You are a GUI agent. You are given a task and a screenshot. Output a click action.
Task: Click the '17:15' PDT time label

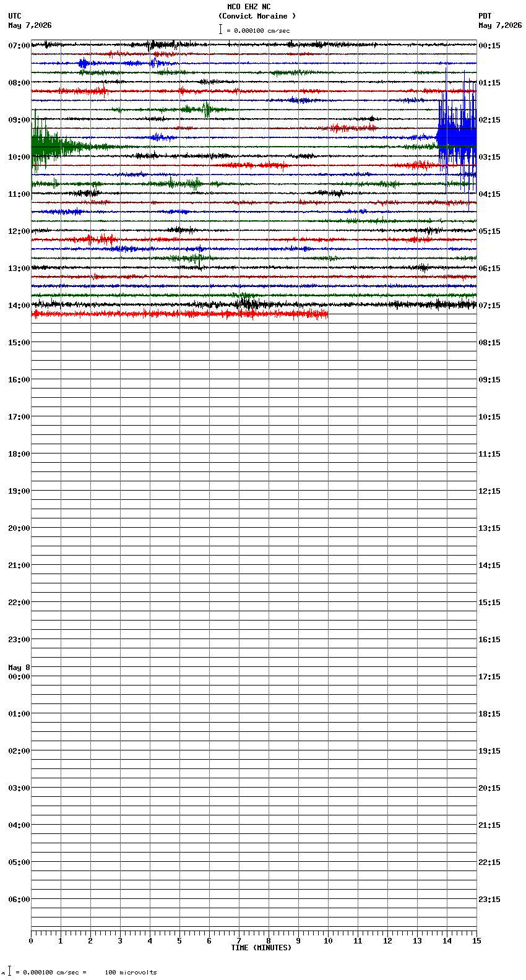point(489,677)
